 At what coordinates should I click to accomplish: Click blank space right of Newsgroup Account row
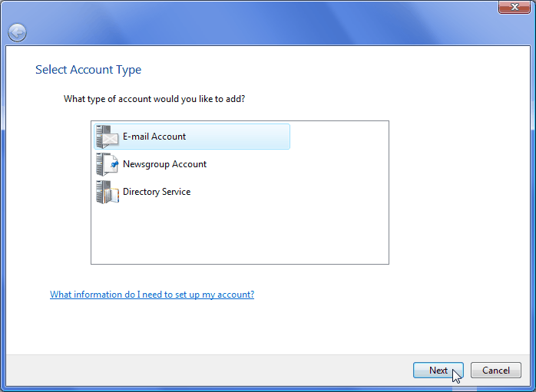[x=297, y=164]
